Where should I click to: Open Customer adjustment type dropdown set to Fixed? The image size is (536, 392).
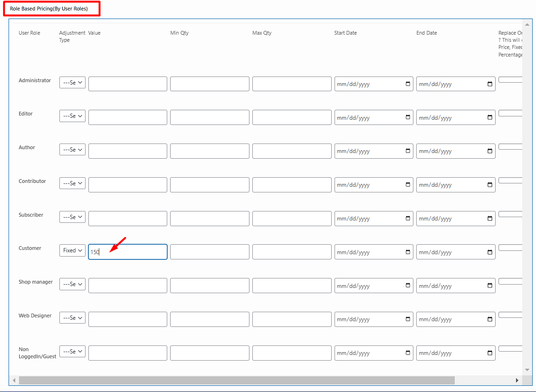tap(72, 250)
